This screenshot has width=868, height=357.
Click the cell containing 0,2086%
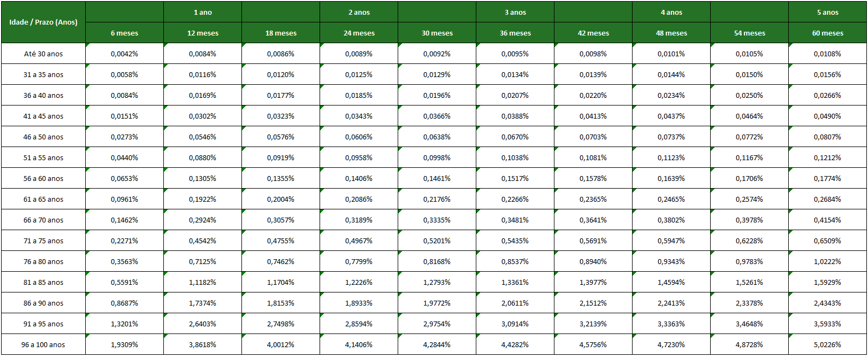pos(359,199)
